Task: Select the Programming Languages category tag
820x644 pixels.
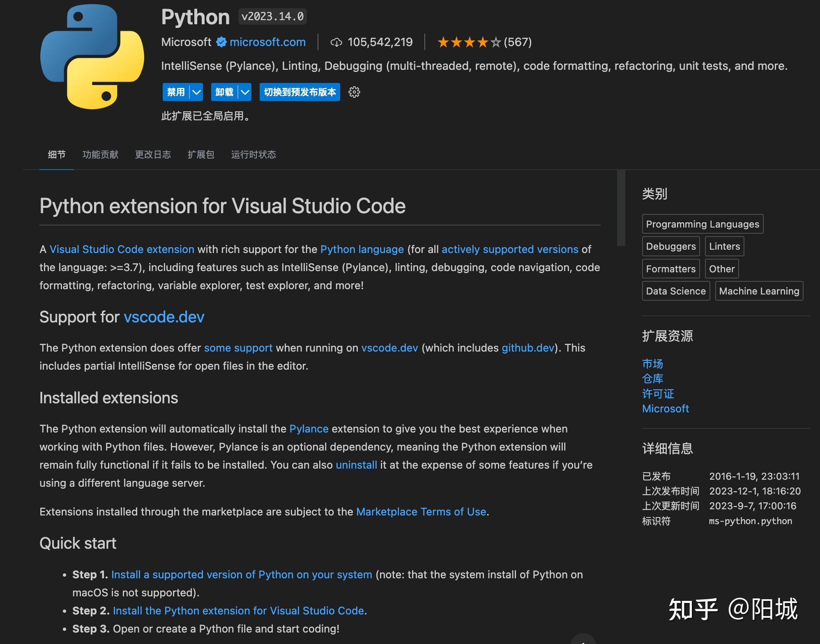Action: (x=702, y=224)
